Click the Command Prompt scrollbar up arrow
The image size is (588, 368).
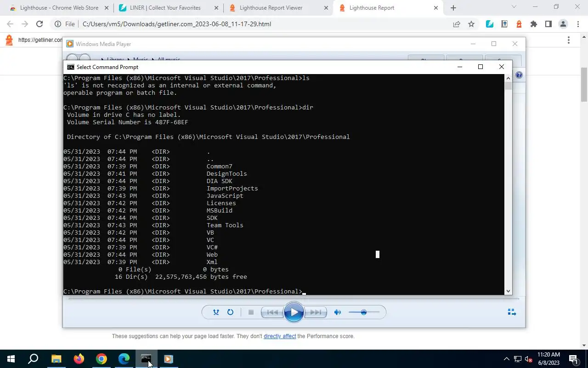(508, 78)
